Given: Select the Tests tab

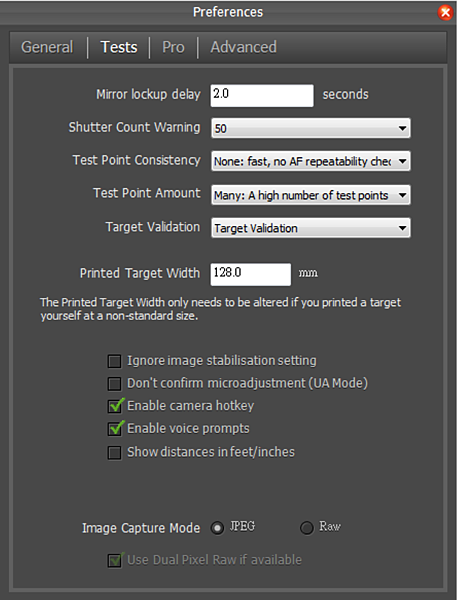Looking at the screenshot, I should 119,47.
